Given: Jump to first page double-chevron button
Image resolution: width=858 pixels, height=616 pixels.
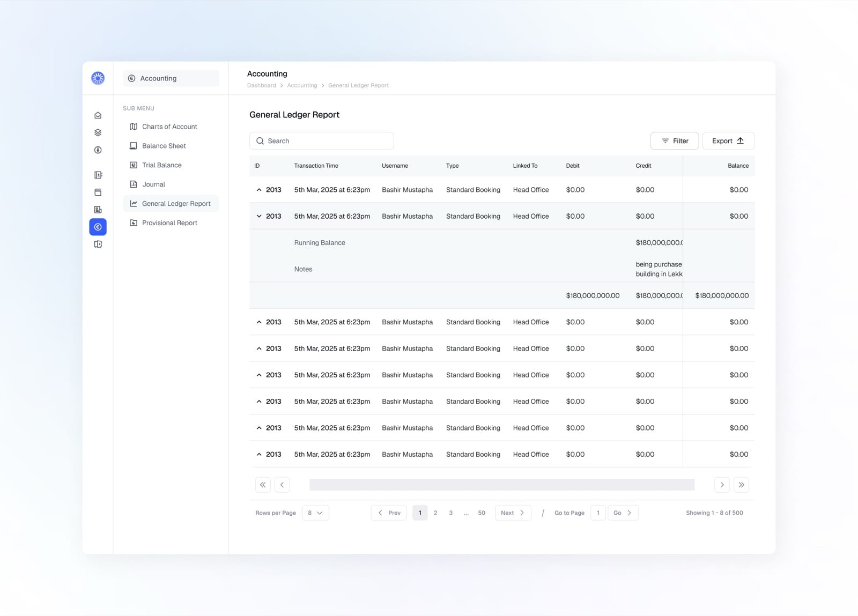Looking at the screenshot, I should click(x=263, y=485).
